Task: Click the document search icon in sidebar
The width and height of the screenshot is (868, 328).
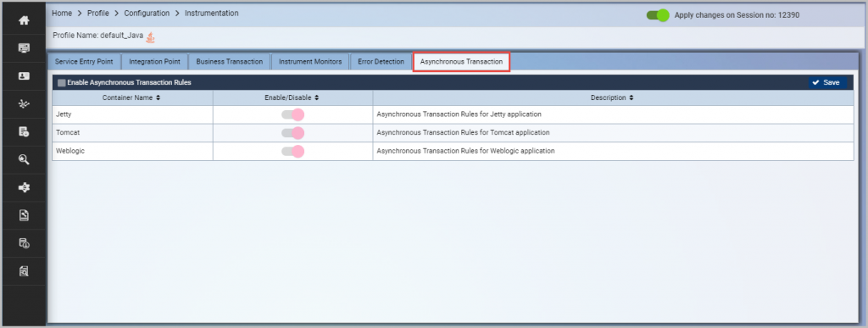Action: [24, 271]
